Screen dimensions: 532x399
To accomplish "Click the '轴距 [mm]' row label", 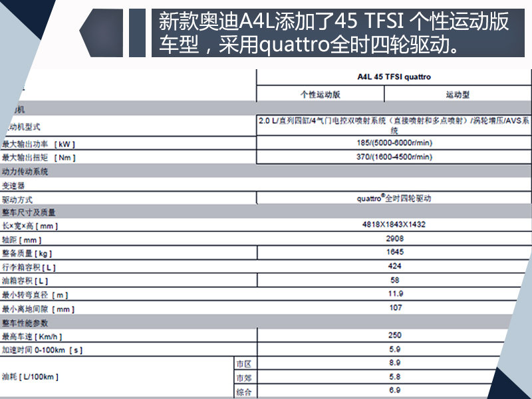I will coord(22,240).
